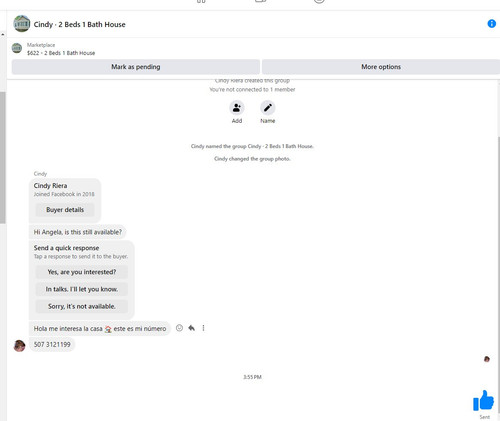Click the conversation title 'Cindy · 2 Beds 1 Bath House'
The height and width of the screenshot is (421, 500).
point(80,24)
